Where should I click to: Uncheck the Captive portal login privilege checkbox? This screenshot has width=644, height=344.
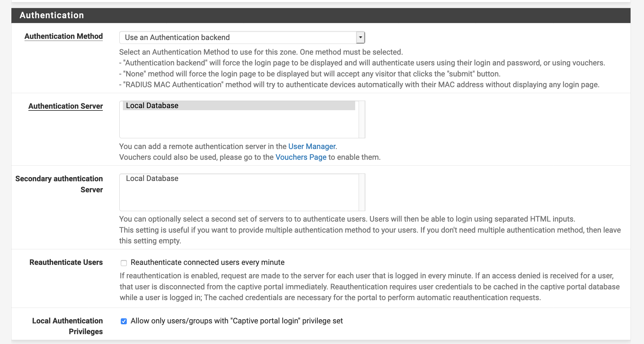pyautogui.click(x=124, y=321)
